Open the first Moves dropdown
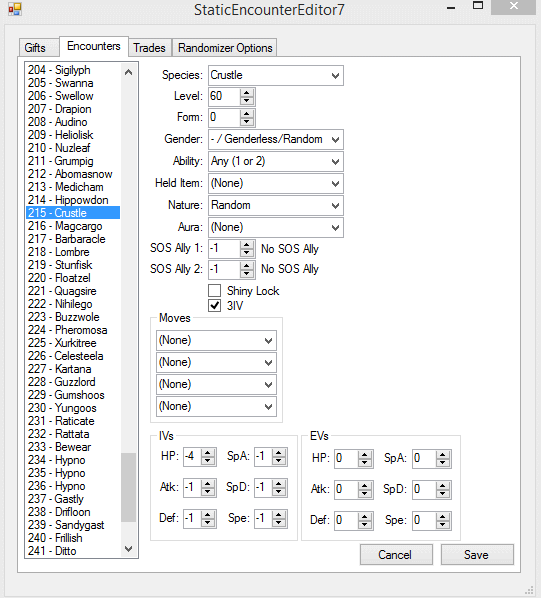This screenshot has height=598, width=541. pyautogui.click(x=216, y=341)
